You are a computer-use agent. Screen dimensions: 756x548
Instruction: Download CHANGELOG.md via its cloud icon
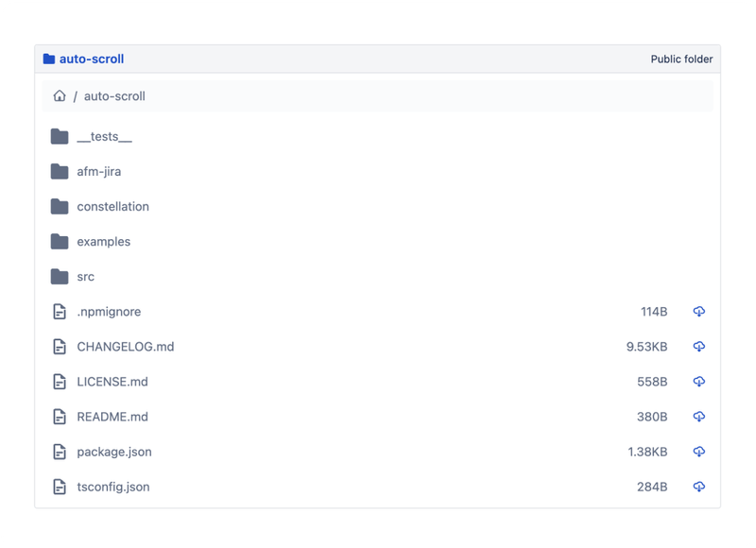coord(697,346)
